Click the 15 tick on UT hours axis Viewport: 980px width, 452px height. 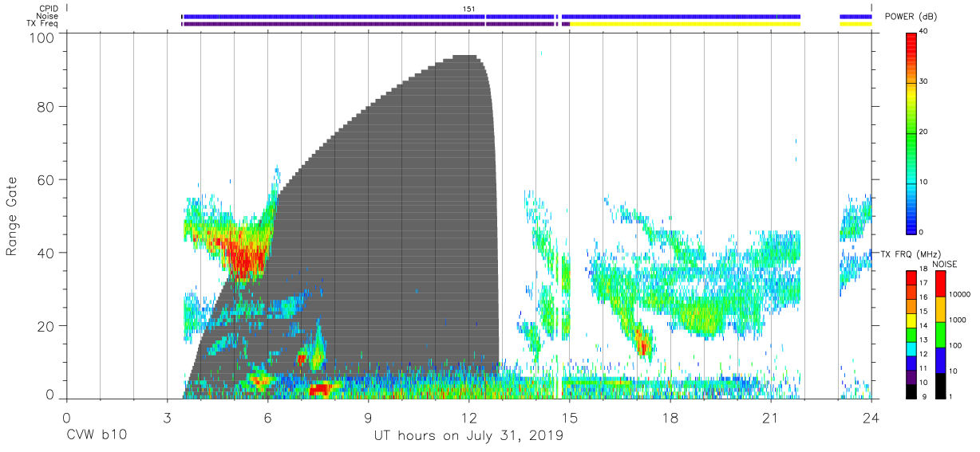tap(570, 416)
